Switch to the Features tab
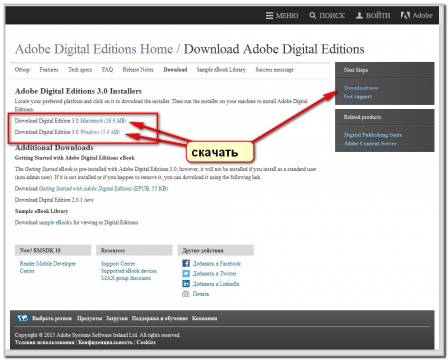This screenshot has height=360, width=448. (49, 70)
